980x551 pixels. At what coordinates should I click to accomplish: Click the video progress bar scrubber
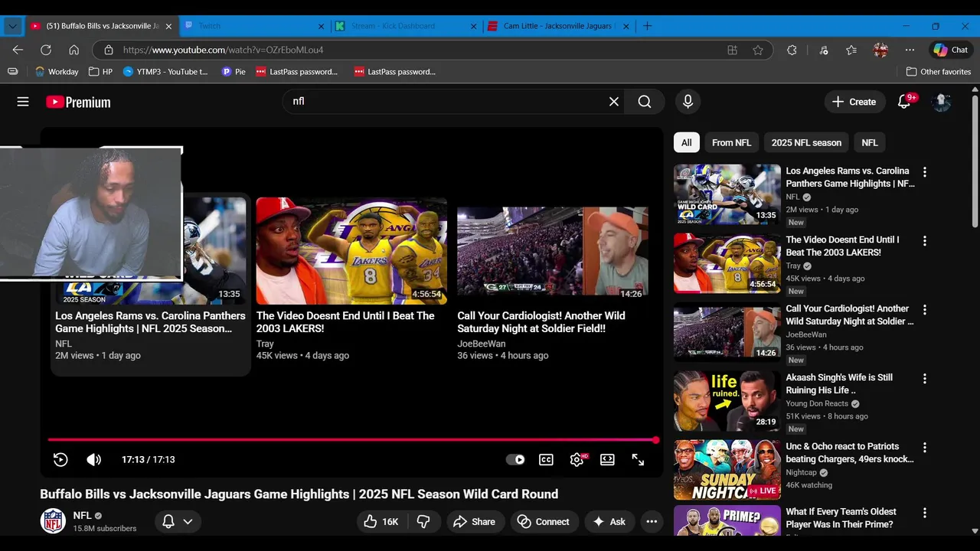[x=656, y=440]
